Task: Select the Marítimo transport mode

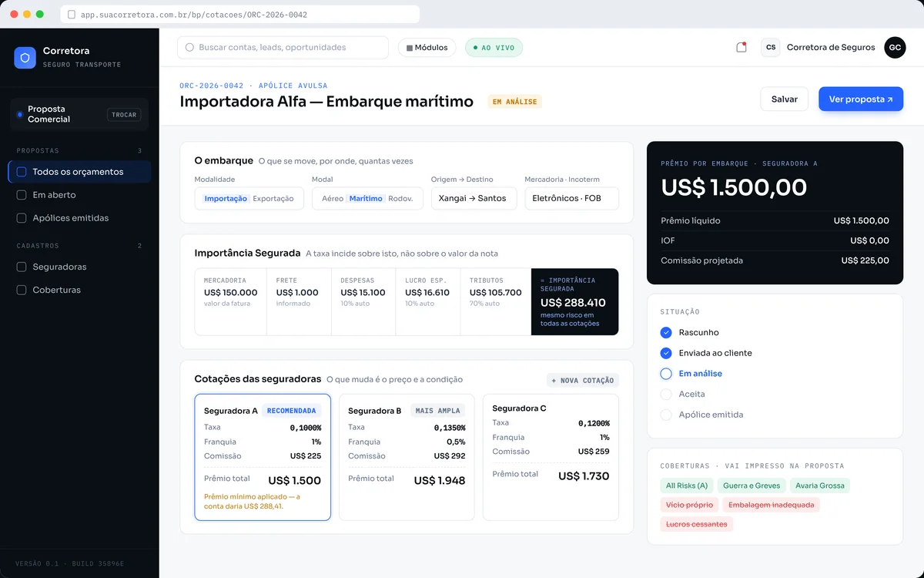Action: coord(366,198)
